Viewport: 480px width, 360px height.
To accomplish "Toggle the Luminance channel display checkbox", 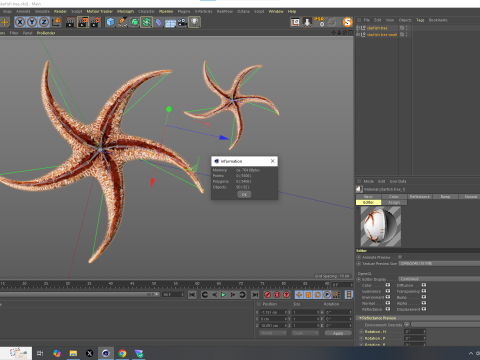I will (x=388, y=291).
